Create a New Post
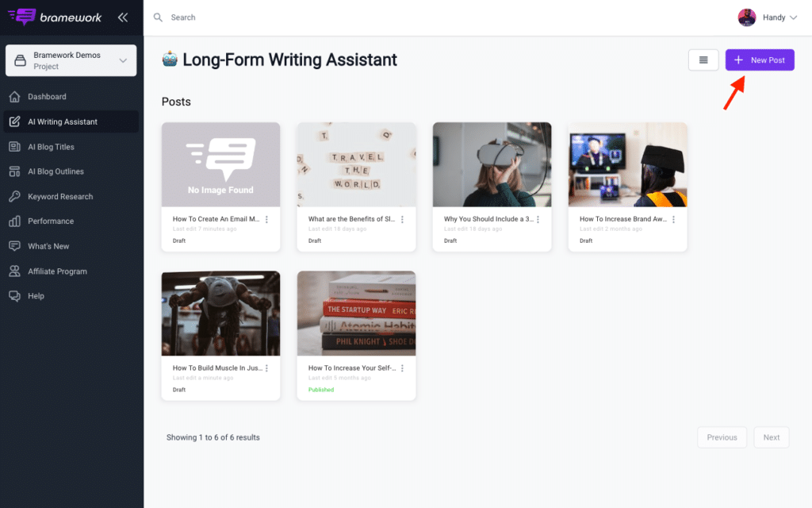The width and height of the screenshot is (812, 508). 759,60
